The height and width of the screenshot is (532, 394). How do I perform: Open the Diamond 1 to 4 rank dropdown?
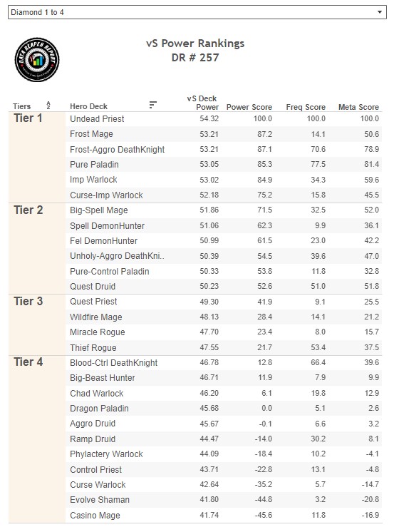(197, 12)
